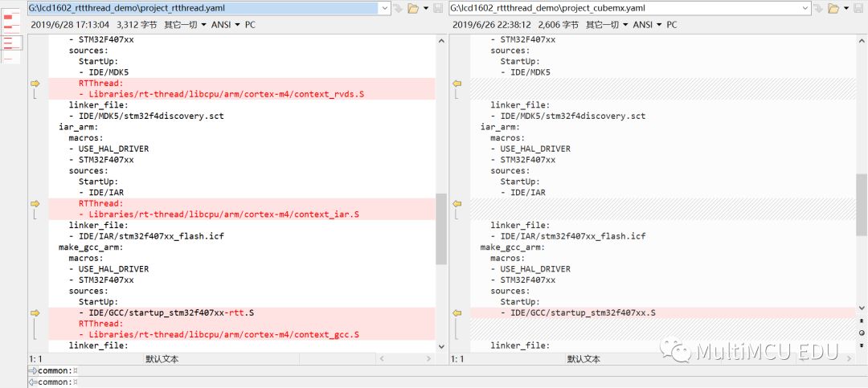This screenshot has width=868, height=388.
Task: Expand left file path history dropdown
Action: [x=385, y=8]
